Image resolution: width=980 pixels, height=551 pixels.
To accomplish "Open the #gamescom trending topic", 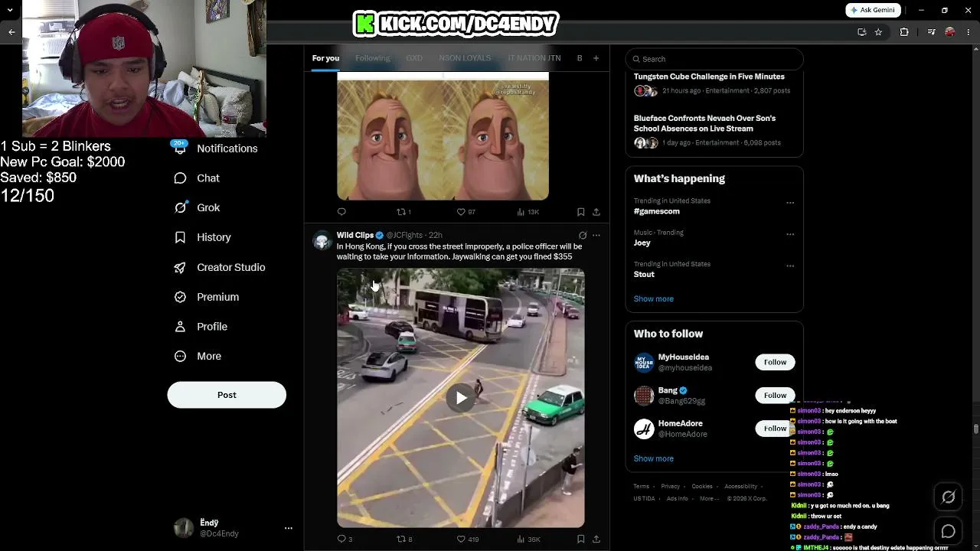I will 657,211.
